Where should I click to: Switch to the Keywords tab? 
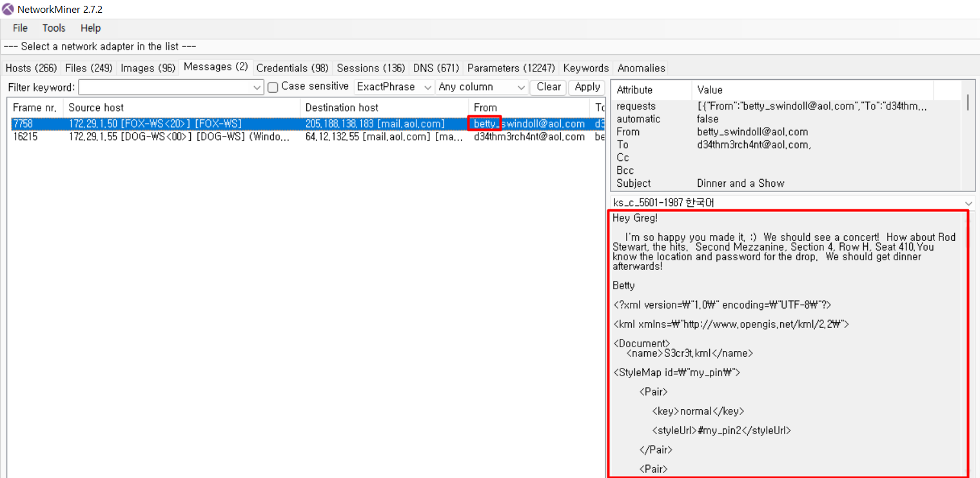(586, 68)
